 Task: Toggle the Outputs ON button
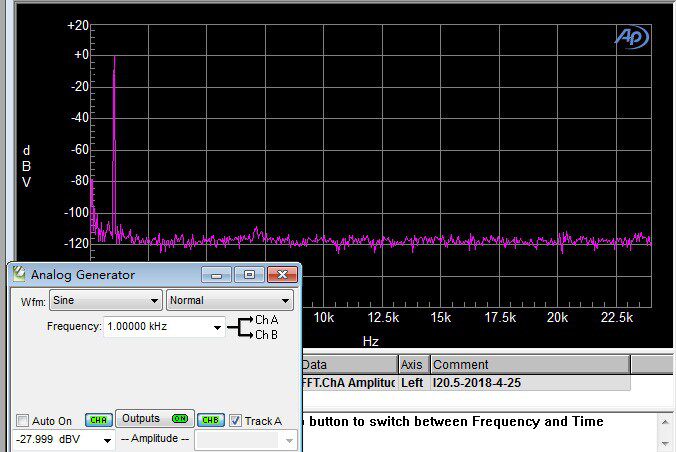(x=155, y=418)
